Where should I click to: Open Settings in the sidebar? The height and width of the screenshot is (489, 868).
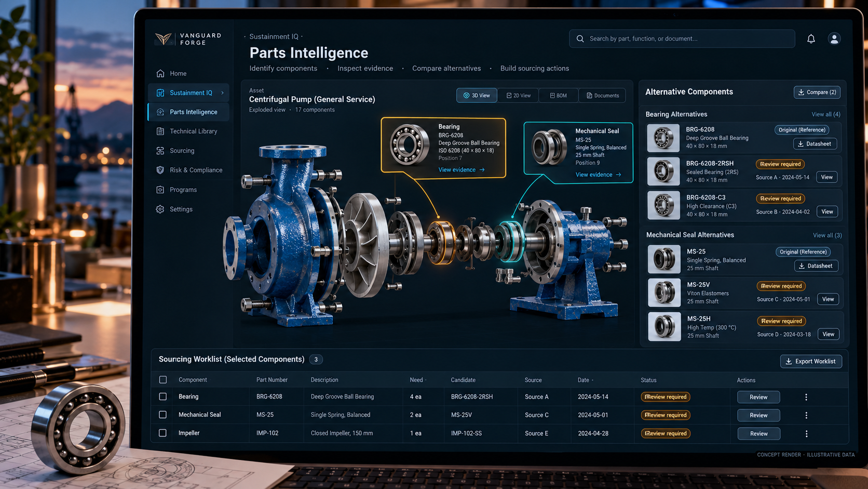[189, 209]
